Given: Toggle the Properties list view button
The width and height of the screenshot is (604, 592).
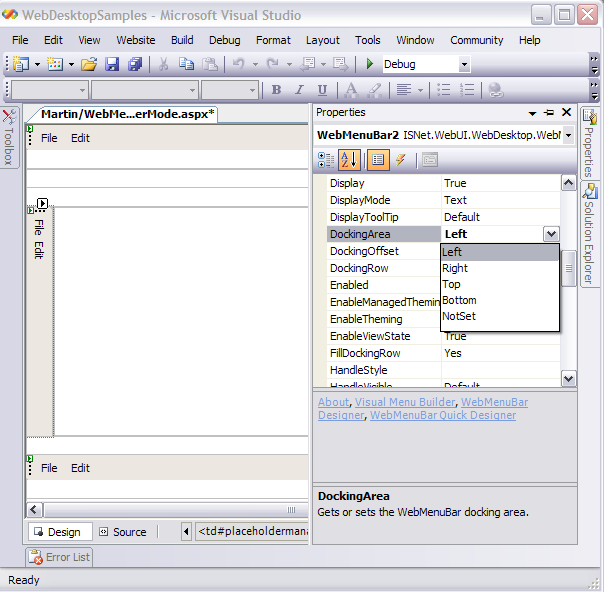Looking at the screenshot, I should (377, 159).
